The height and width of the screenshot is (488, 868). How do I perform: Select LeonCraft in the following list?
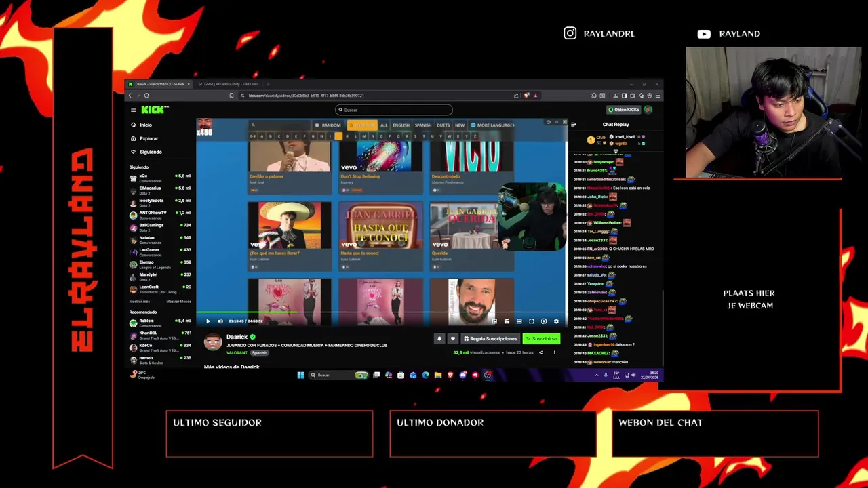pyautogui.click(x=160, y=288)
